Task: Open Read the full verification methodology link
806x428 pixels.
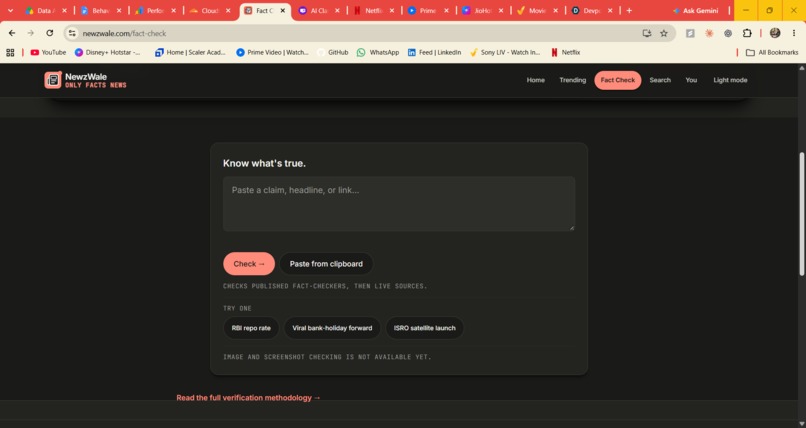Action: [x=248, y=398]
